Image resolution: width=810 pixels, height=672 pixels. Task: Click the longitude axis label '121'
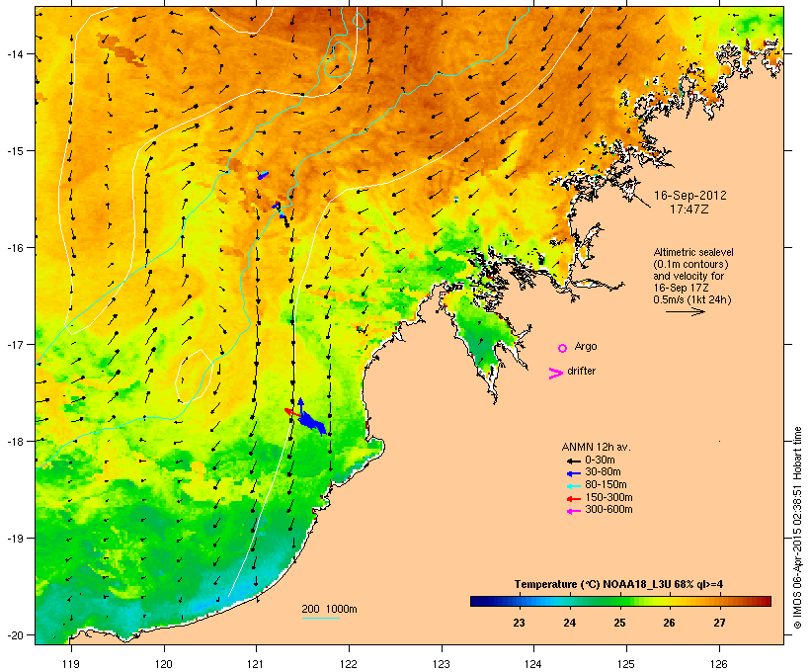(256, 664)
